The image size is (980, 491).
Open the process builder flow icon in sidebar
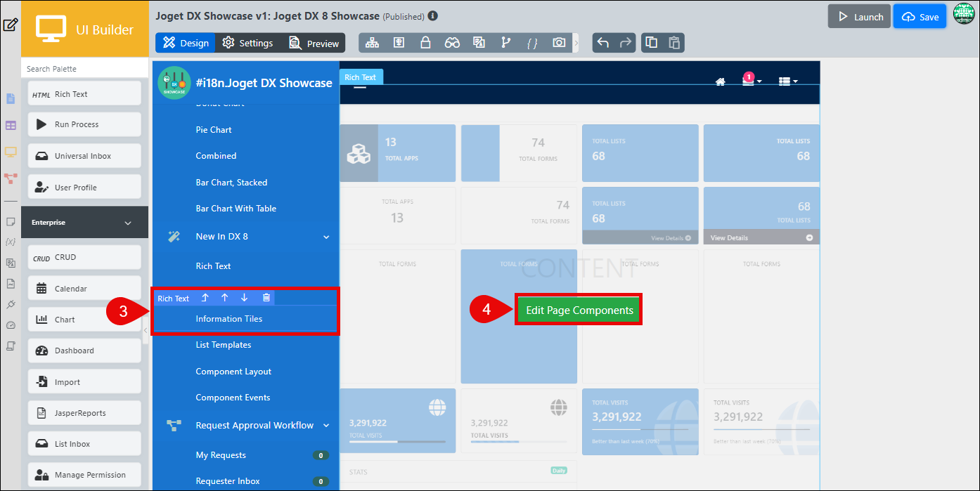(x=11, y=178)
